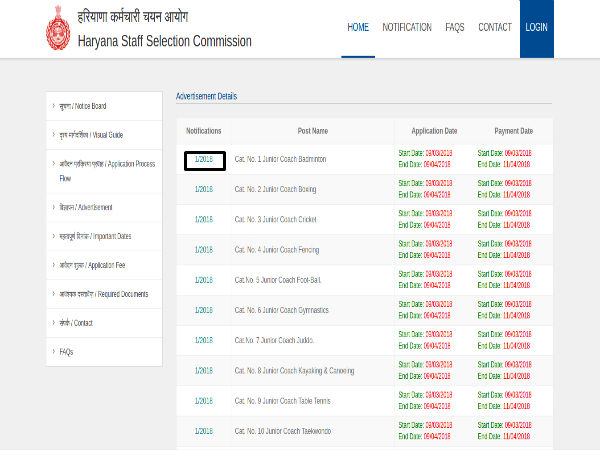Open 1/2018 notification for Kayaking & Canoeing
Screen dimensions: 600x450
pos(204,370)
